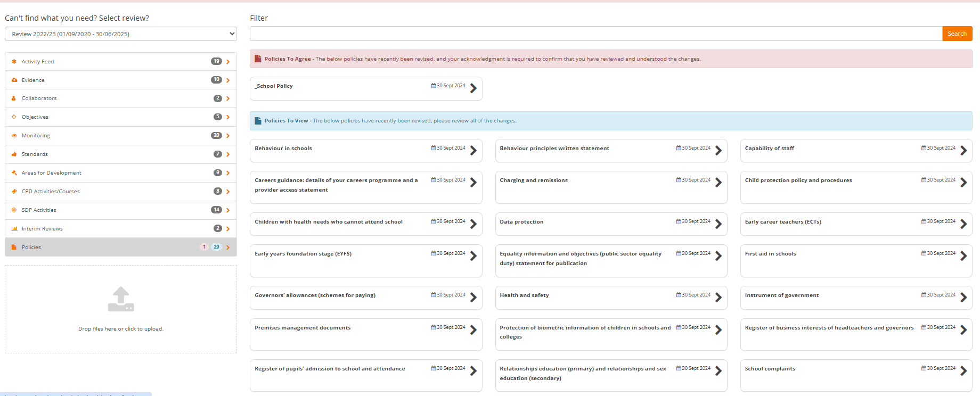This screenshot has width=980, height=396.
Task: Click the Health and safety chevron arrow
Action: (718, 298)
